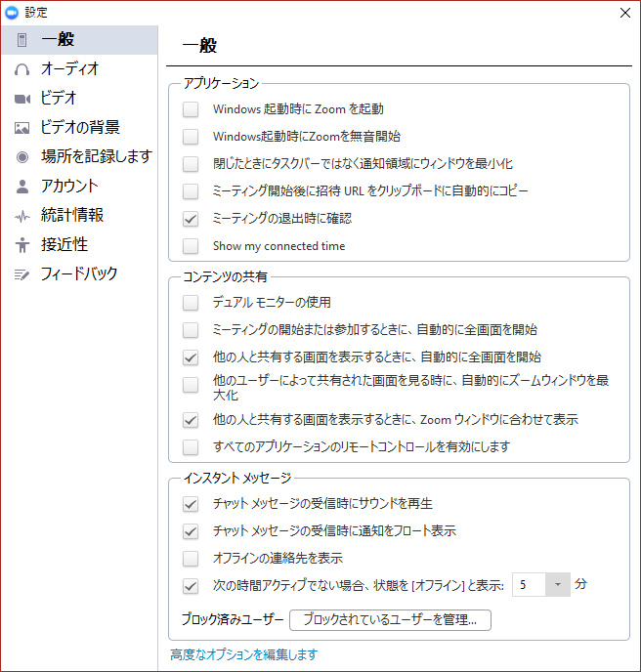This screenshot has height=672, width=641.
Task: Open the 統計情報 tab label
Action: coord(72,216)
